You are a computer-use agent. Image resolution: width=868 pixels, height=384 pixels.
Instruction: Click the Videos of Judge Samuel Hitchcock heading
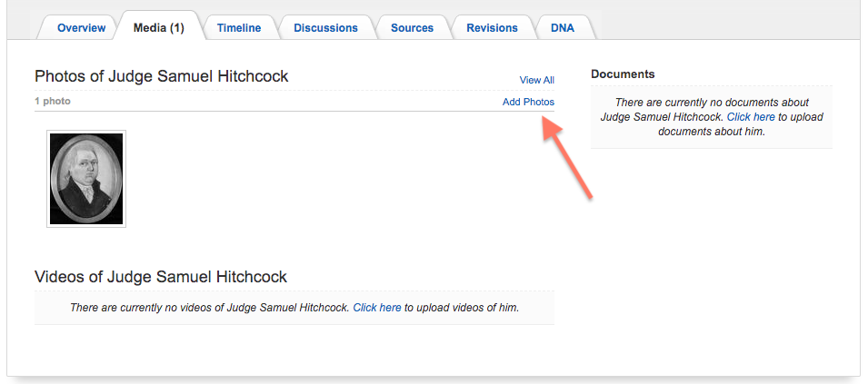point(160,277)
